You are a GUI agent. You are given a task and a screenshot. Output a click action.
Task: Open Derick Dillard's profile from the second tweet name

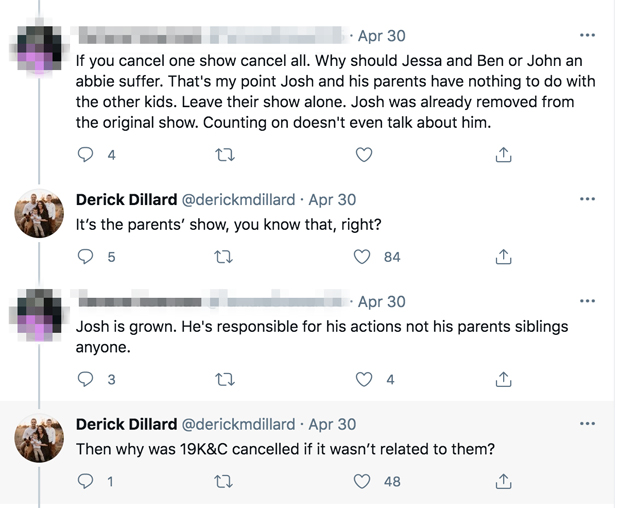point(125,200)
